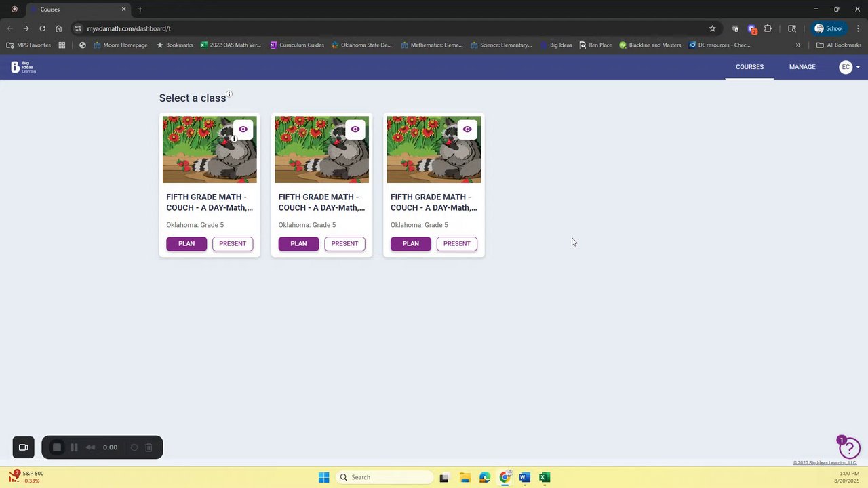Click the browser forward arrow
Image resolution: width=868 pixels, height=488 pixels.
point(26,28)
